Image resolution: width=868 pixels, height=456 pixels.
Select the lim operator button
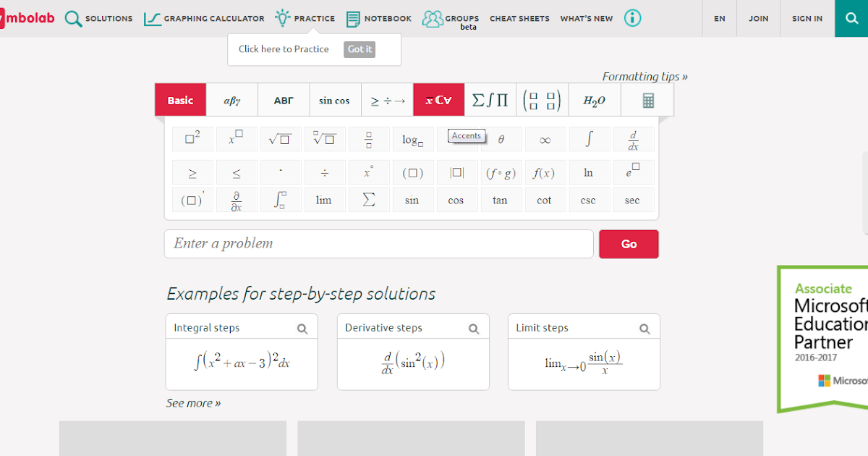click(325, 199)
